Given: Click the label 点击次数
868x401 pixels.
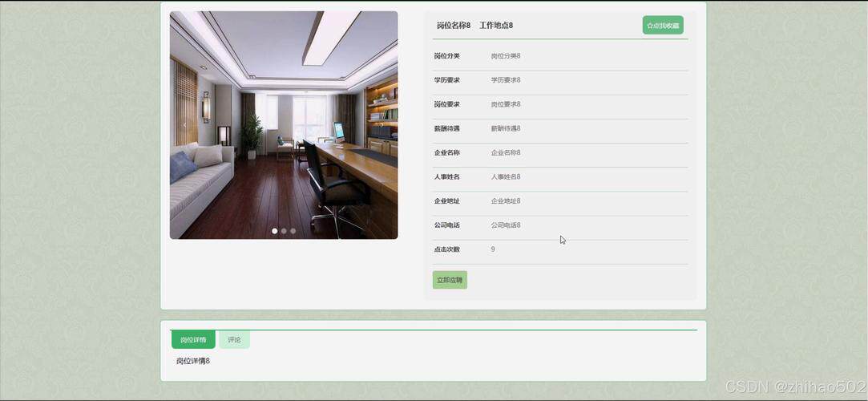Looking at the screenshot, I should pyautogui.click(x=446, y=249).
